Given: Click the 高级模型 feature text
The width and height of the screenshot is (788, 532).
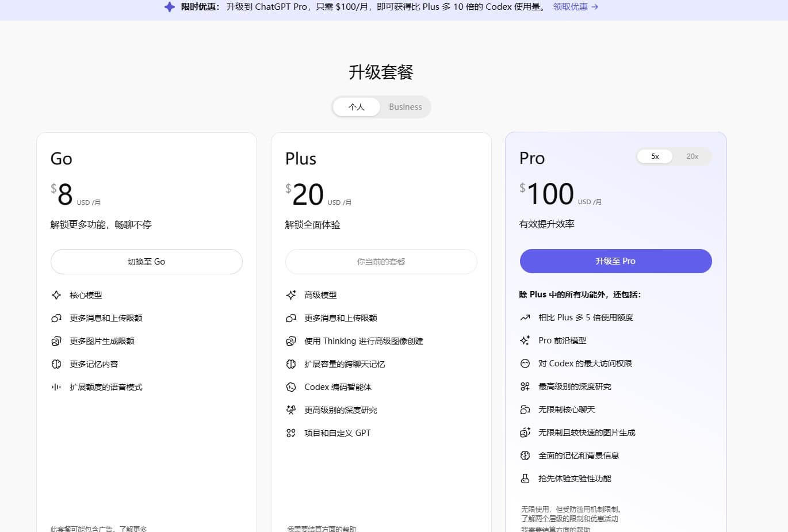Looking at the screenshot, I should [321, 295].
